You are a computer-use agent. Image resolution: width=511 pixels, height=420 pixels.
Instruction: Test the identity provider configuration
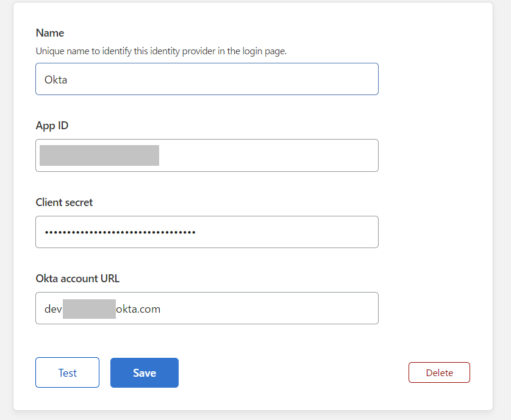[x=68, y=372]
